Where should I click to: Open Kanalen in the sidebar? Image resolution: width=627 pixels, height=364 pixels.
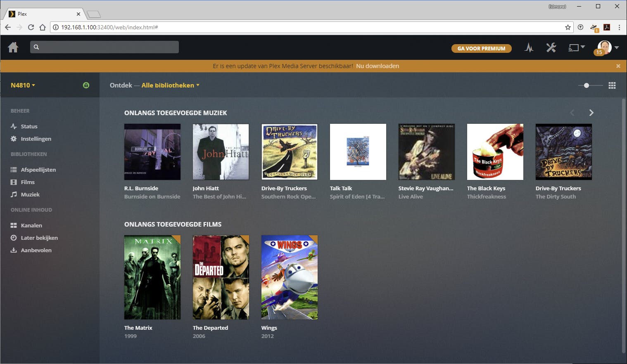[31, 225]
